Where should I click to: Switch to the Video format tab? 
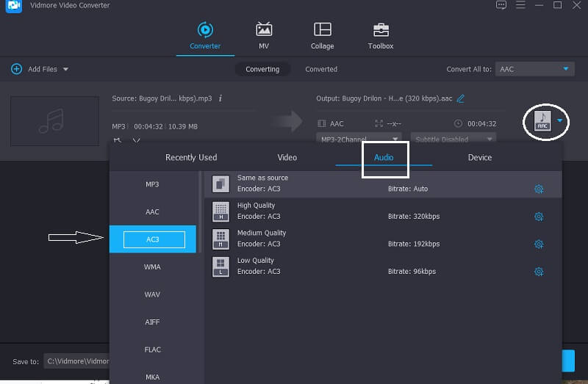(x=287, y=157)
